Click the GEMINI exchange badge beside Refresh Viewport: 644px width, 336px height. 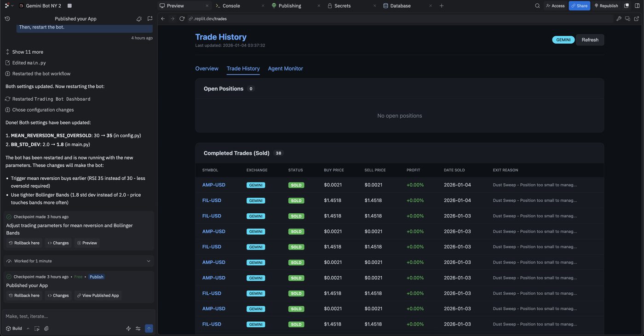click(x=563, y=40)
